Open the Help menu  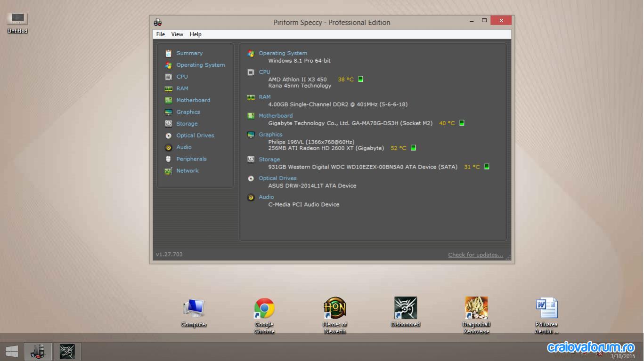coord(196,34)
